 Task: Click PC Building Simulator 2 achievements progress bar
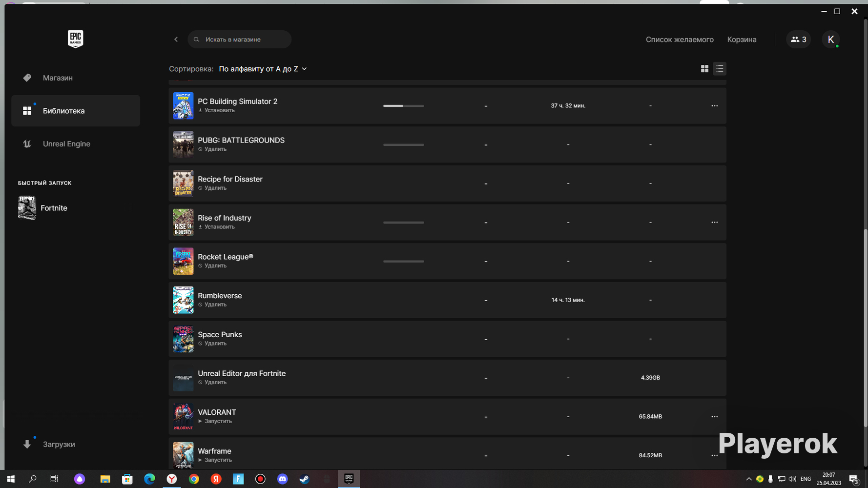[403, 106]
